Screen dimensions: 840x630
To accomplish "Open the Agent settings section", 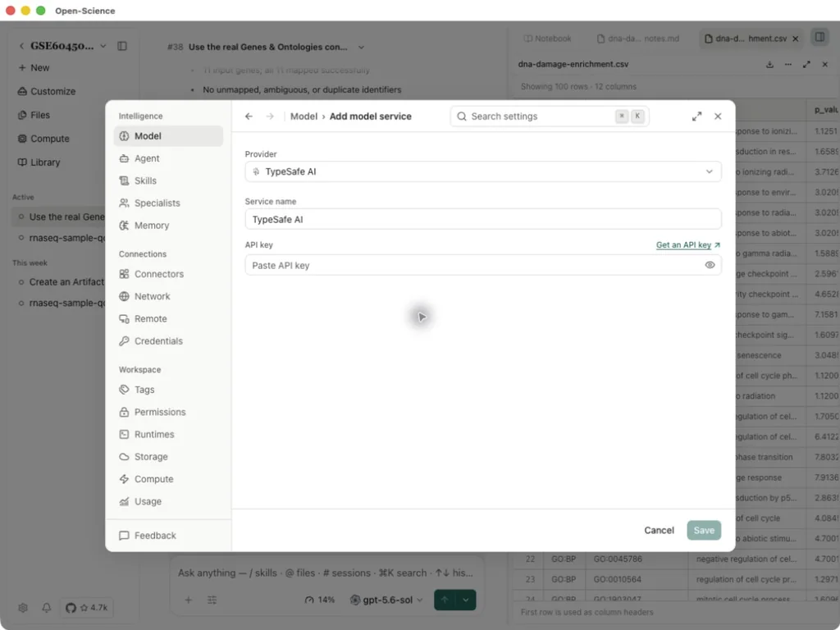I will (x=168, y=158).
